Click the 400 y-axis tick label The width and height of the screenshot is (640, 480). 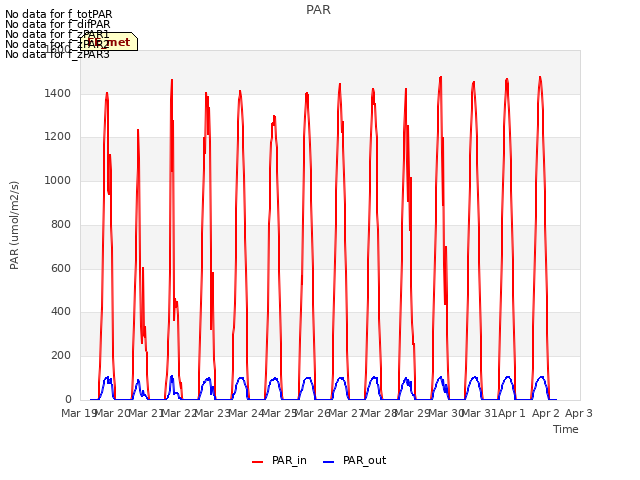pyautogui.click(x=61, y=312)
